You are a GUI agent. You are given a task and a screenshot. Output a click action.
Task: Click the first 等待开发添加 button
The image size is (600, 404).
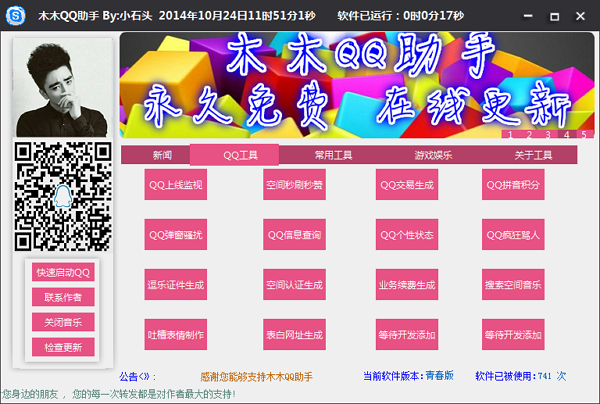pos(407,335)
